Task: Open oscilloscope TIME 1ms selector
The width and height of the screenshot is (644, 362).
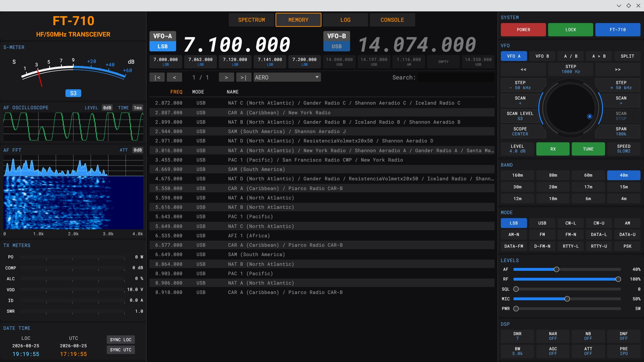Action: [138, 108]
